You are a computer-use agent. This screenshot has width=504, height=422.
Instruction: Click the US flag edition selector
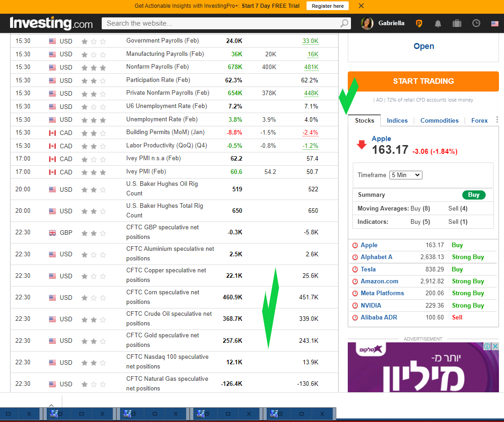(495, 23)
